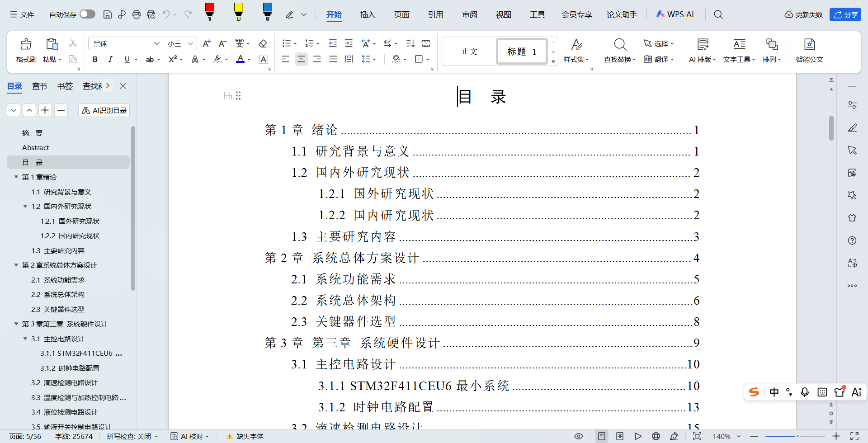Click the Clear formatting eraser icon
The width and height of the screenshot is (868, 443).
263,43
